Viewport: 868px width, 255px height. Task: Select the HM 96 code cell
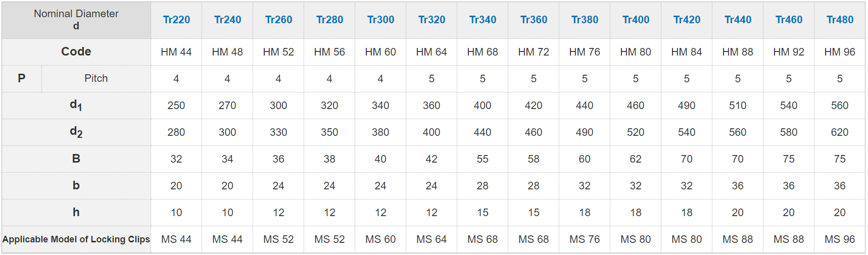[x=840, y=52]
